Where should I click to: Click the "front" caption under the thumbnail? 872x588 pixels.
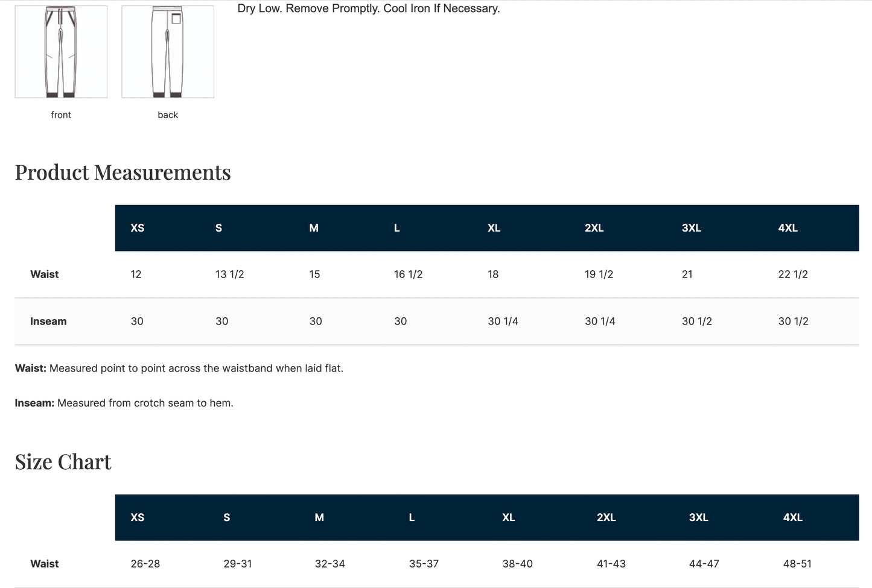(x=61, y=115)
